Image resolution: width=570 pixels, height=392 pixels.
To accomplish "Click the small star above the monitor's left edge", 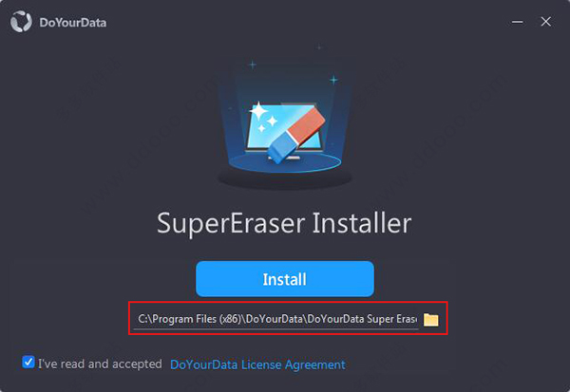I will (253, 65).
